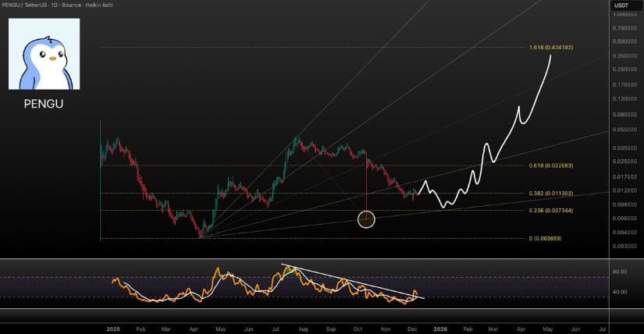Screen dimensions: 644x334
Task: Select the 0 (0.003659) Fibonacci base label
Action: [x=545, y=238]
